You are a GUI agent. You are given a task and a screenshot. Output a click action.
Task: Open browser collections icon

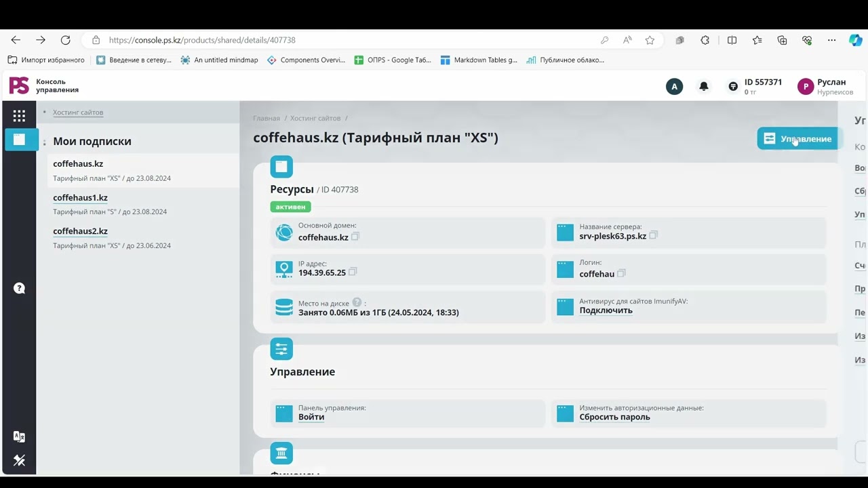coord(782,40)
